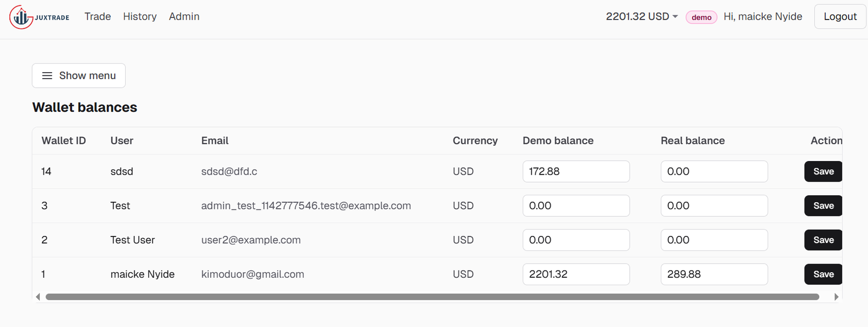Expand the 2201.32 USD balance dropdown

click(x=642, y=17)
